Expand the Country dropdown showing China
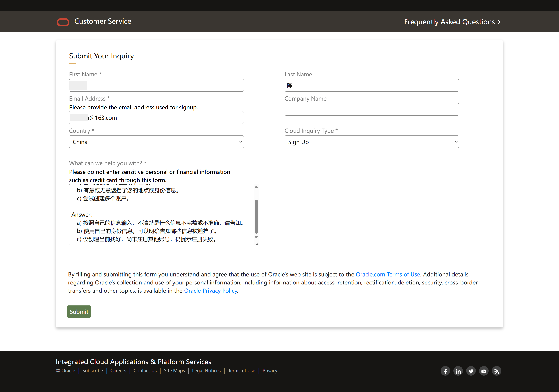Image resolution: width=559 pixels, height=392 pixels. pyautogui.click(x=156, y=142)
